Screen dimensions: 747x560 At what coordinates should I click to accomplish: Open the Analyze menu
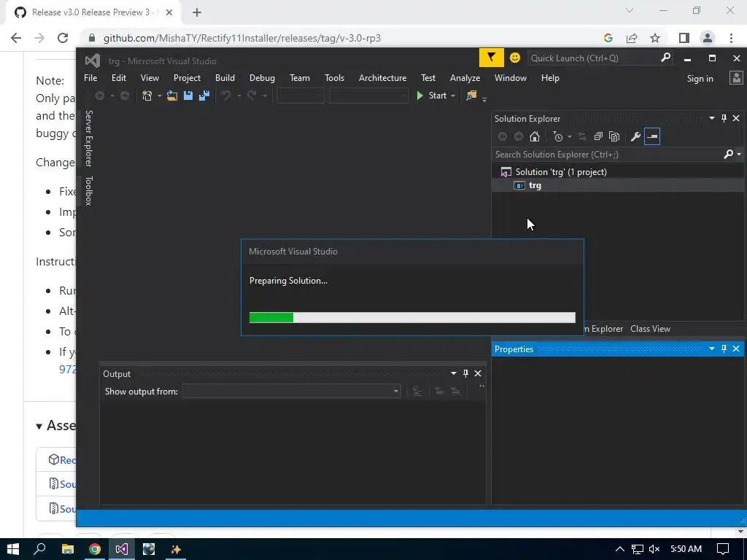(465, 78)
